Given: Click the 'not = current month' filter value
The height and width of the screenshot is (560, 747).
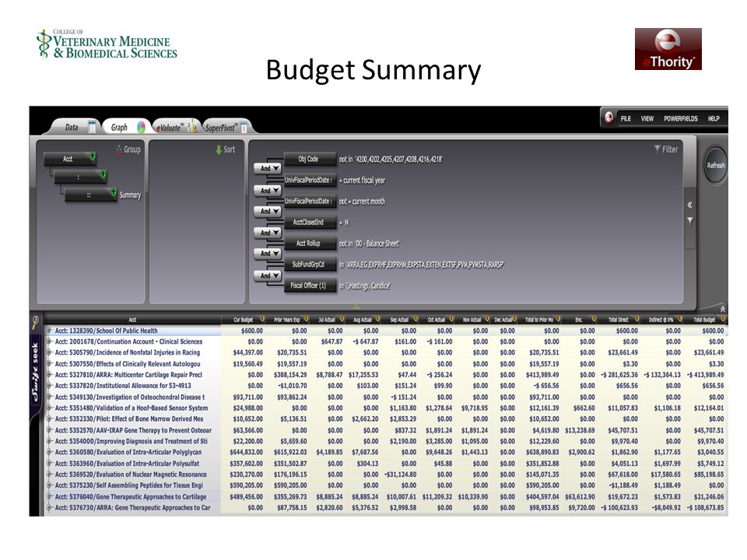Looking at the screenshot, I should [362, 201].
